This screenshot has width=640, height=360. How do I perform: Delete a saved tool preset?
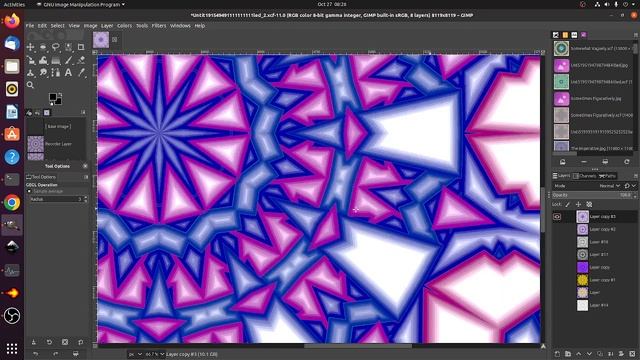tap(65, 342)
